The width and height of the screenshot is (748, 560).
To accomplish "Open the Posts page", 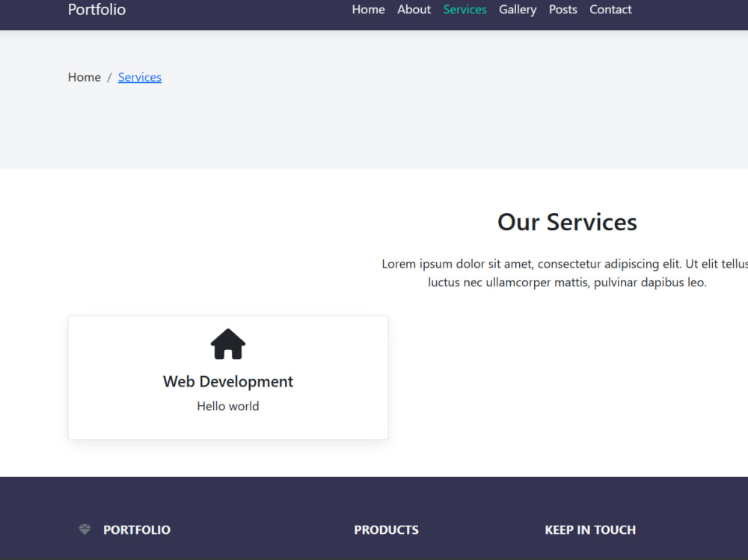I will click(562, 10).
